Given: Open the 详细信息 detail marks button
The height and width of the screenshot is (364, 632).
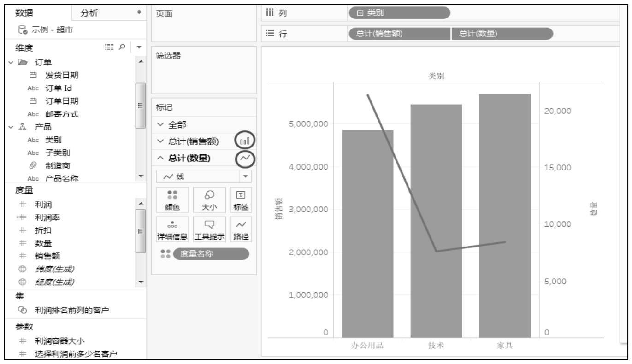Looking at the screenshot, I should (172, 229).
